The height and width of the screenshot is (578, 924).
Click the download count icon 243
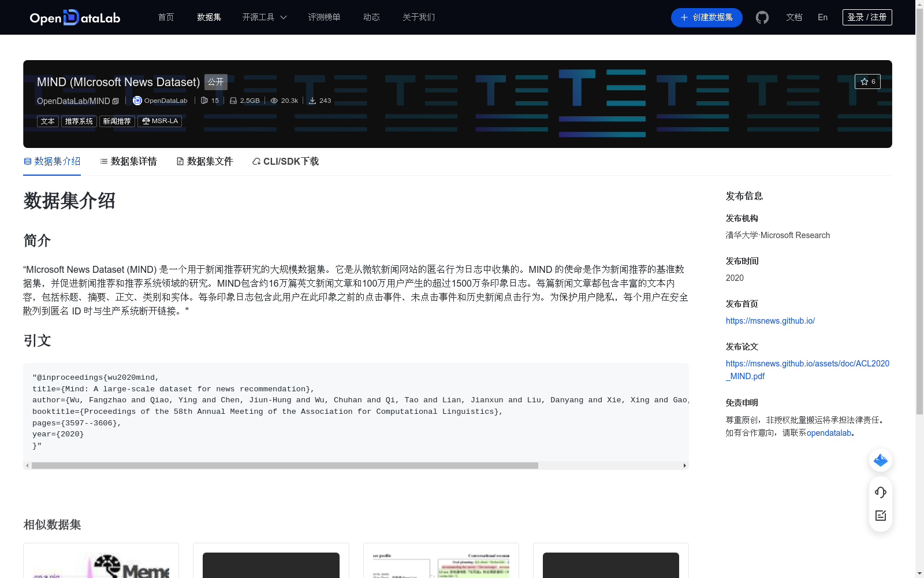312,101
